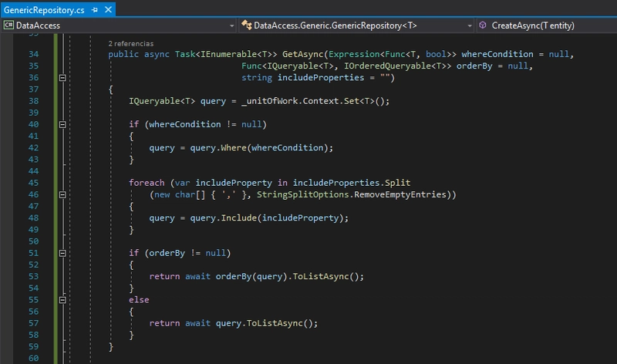Viewport: 617px width, 364px height.
Task: Open the CreateAsync(T entity) member dropdown
Action: tap(547, 25)
